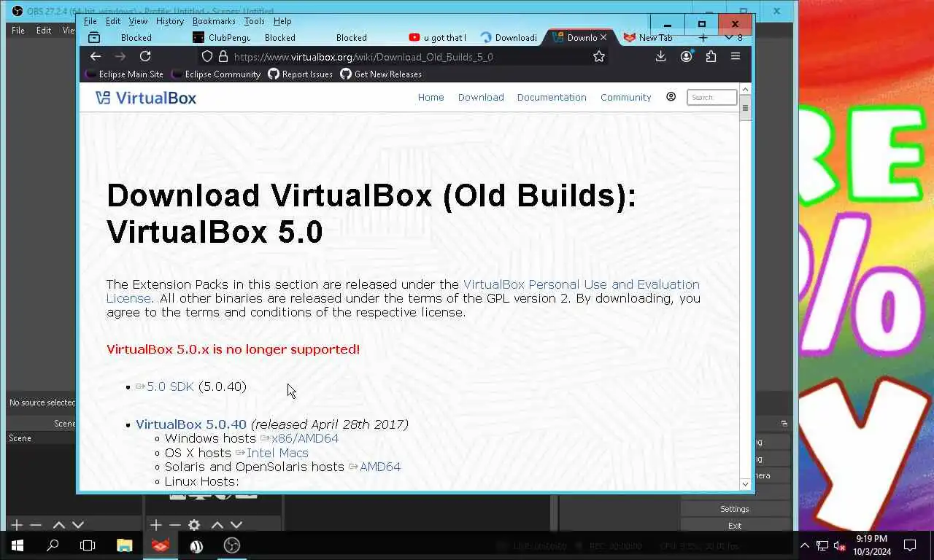This screenshot has width=934, height=560.
Task: Switch to the ClubPengu tab
Action: click(x=222, y=37)
